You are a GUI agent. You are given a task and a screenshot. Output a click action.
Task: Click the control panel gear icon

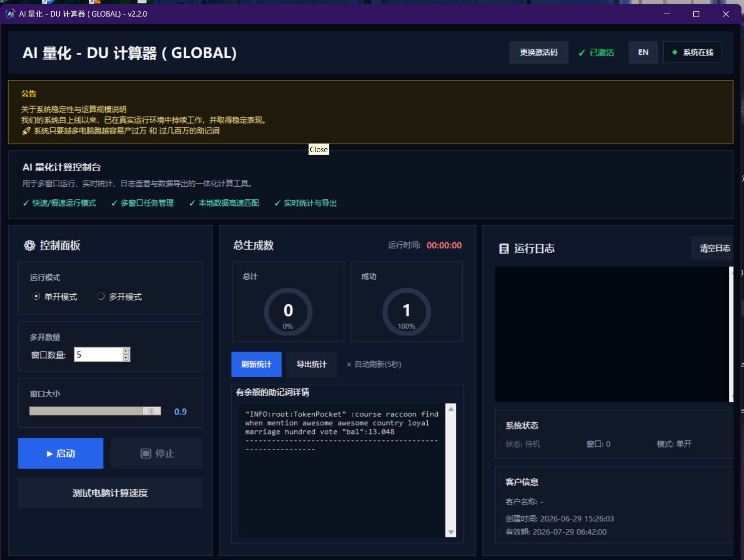pos(30,245)
